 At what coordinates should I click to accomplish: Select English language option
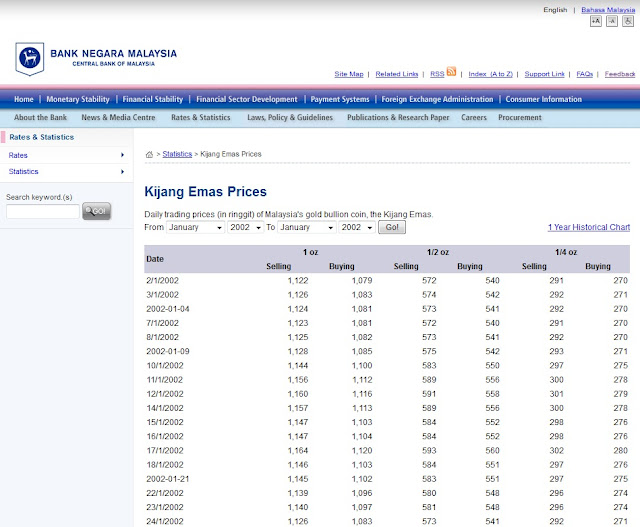coord(555,10)
